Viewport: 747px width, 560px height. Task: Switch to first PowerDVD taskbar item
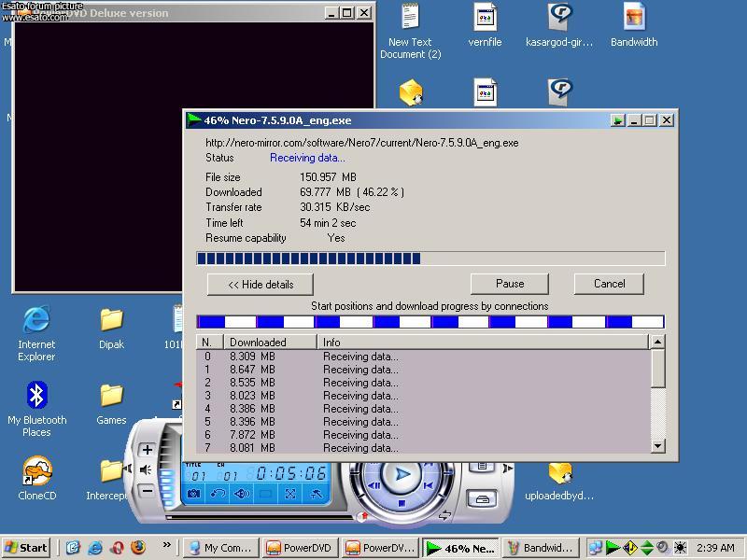pyautogui.click(x=302, y=548)
